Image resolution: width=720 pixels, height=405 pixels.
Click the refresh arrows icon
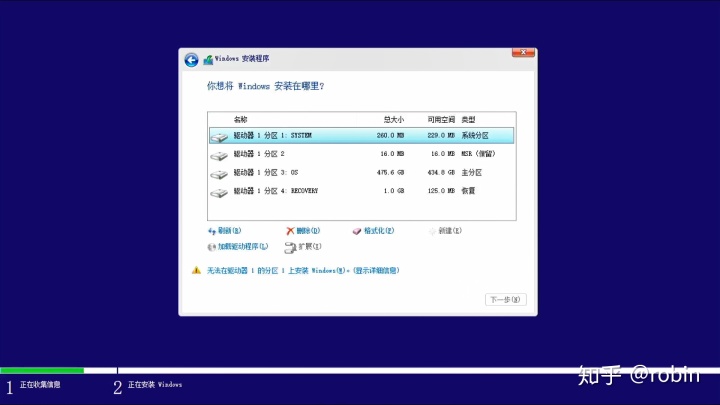212,231
